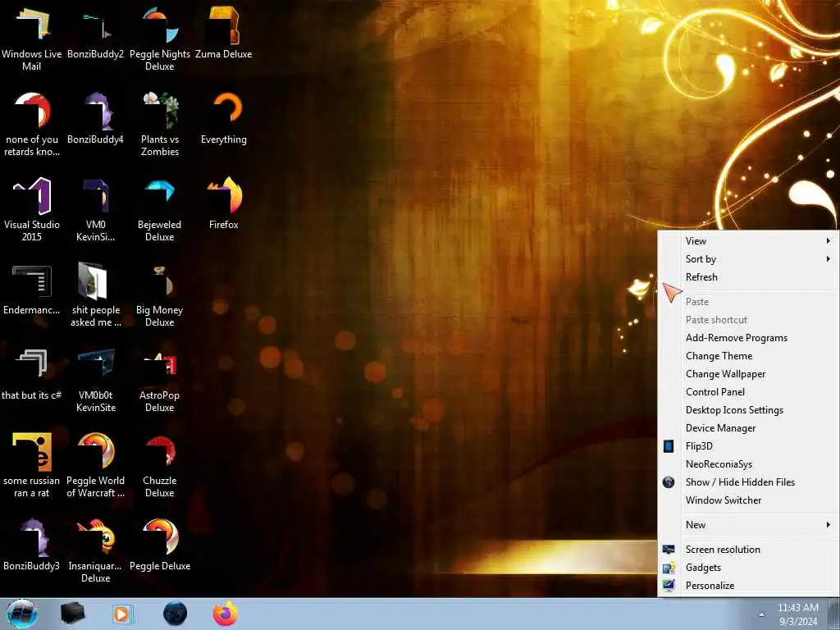840x630 pixels.
Task: Click the black box taskbar icon
Action: coord(72,614)
